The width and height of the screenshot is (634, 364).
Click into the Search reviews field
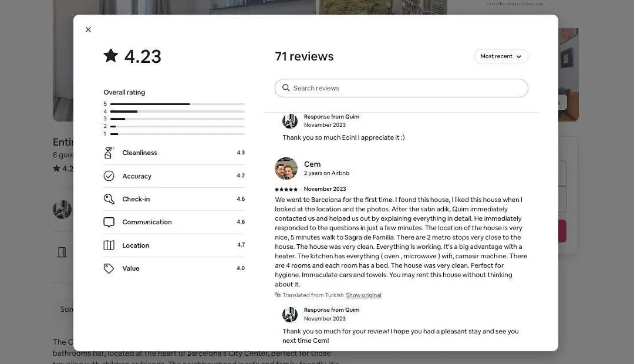401,88
